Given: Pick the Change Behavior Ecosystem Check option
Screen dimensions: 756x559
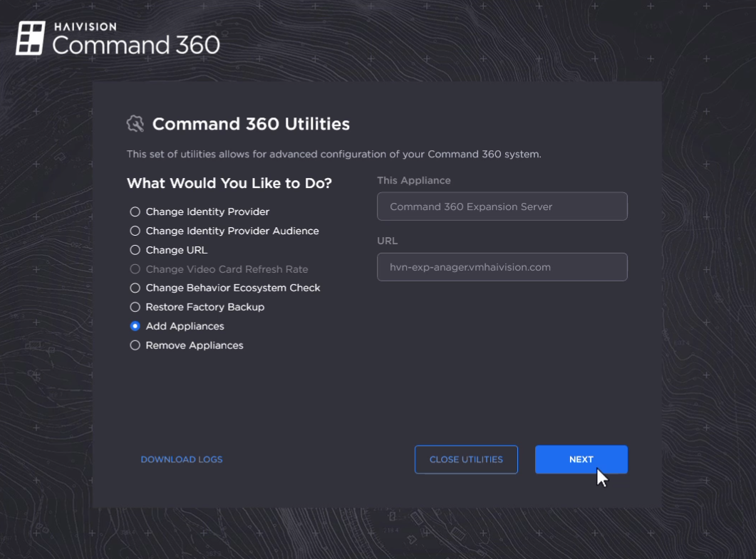Looking at the screenshot, I should tap(135, 288).
